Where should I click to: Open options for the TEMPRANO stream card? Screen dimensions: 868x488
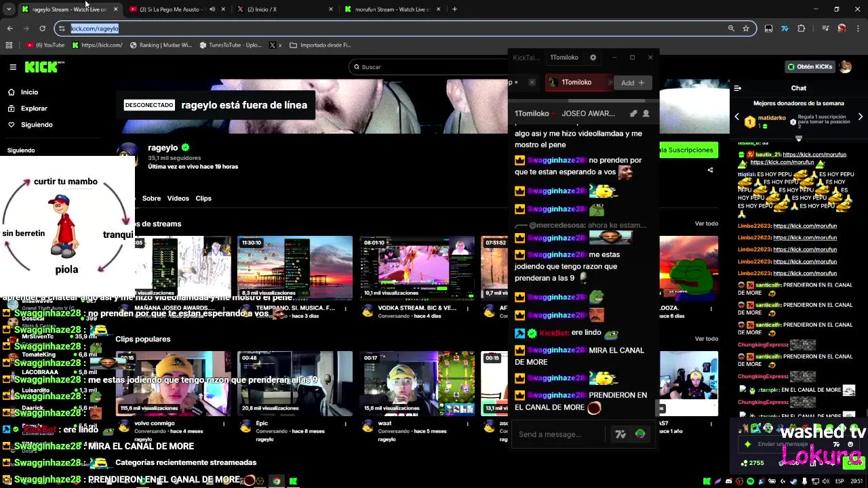pyautogui.click(x=345, y=309)
